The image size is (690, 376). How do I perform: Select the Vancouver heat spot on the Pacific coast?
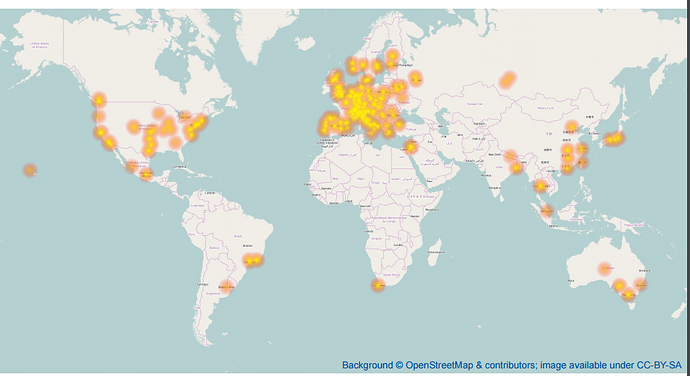point(99,100)
